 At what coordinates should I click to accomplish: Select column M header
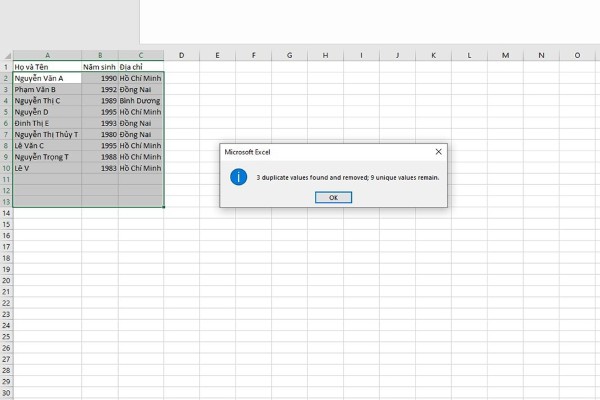point(505,55)
